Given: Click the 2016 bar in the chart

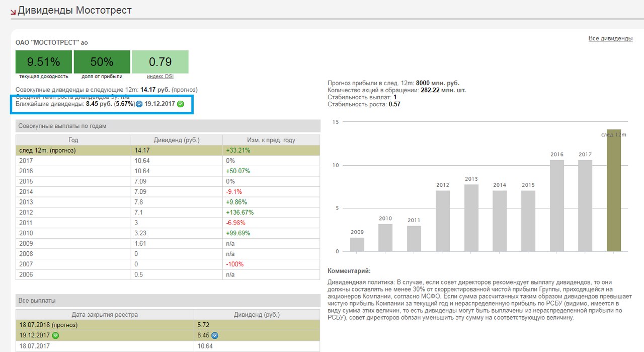Looking at the screenshot, I should pyautogui.click(x=557, y=205).
